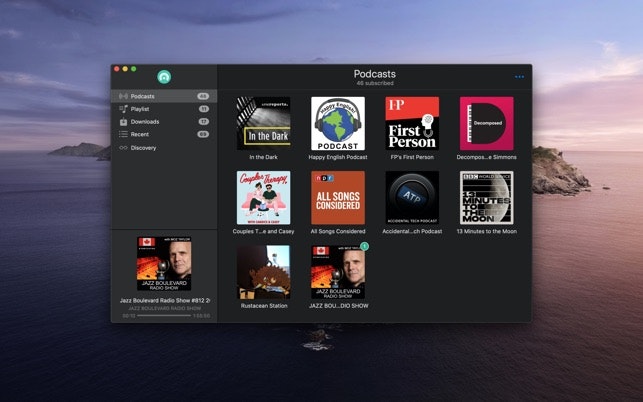Click the green badge on Jazz Boulevard tile
This screenshot has height=402, width=643.
point(364,246)
